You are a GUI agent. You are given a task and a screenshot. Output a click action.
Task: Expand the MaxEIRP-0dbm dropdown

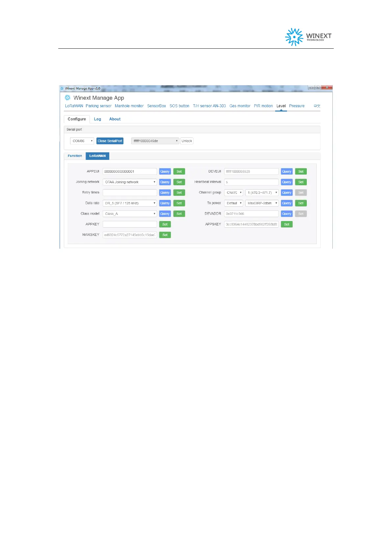(x=262, y=203)
